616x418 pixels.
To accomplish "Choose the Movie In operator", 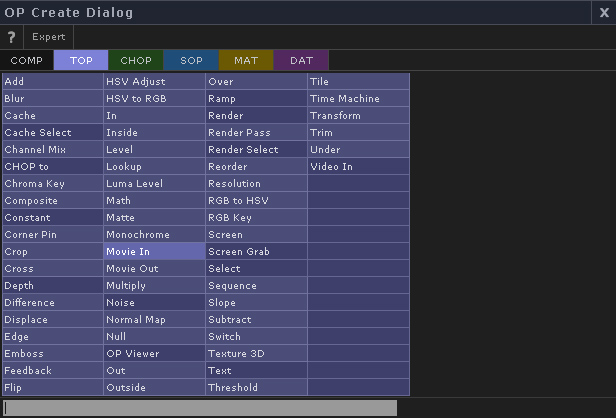I will pyautogui.click(x=154, y=251).
